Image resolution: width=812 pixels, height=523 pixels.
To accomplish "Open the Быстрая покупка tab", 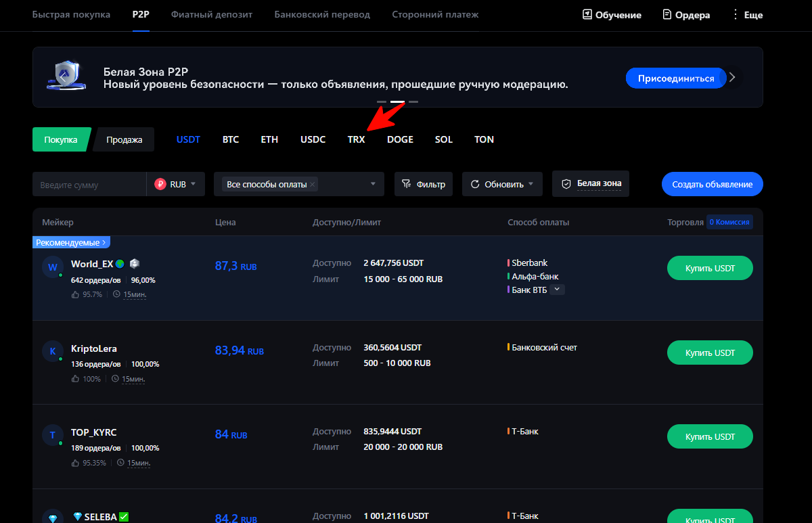I will 71,14.
